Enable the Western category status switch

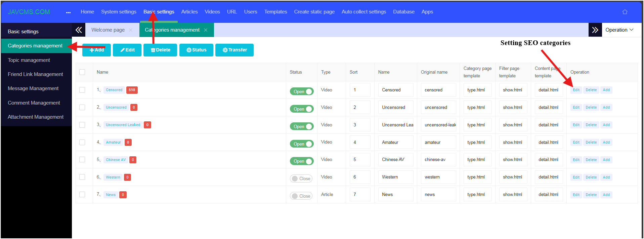[301, 178]
